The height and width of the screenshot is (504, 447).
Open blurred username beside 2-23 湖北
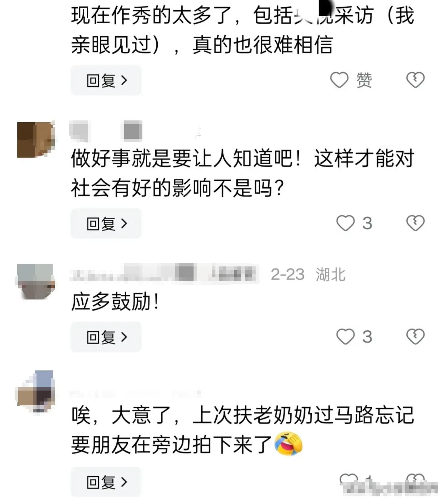coord(164,274)
